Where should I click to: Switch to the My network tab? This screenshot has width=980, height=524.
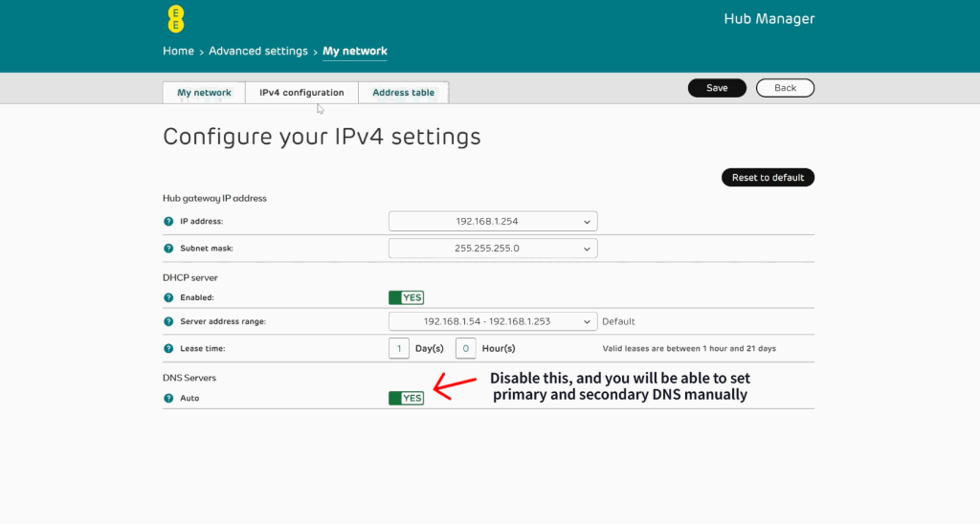[x=204, y=93]
